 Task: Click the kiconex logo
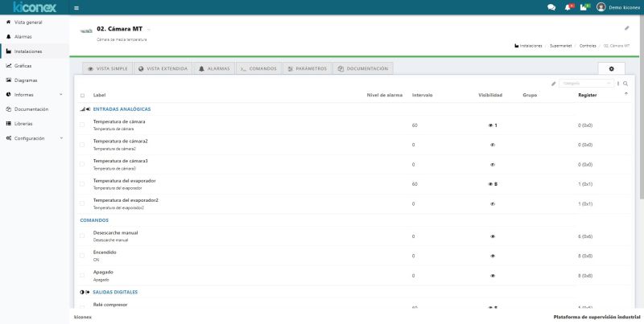pyautogui.click(x=35, y=7)
